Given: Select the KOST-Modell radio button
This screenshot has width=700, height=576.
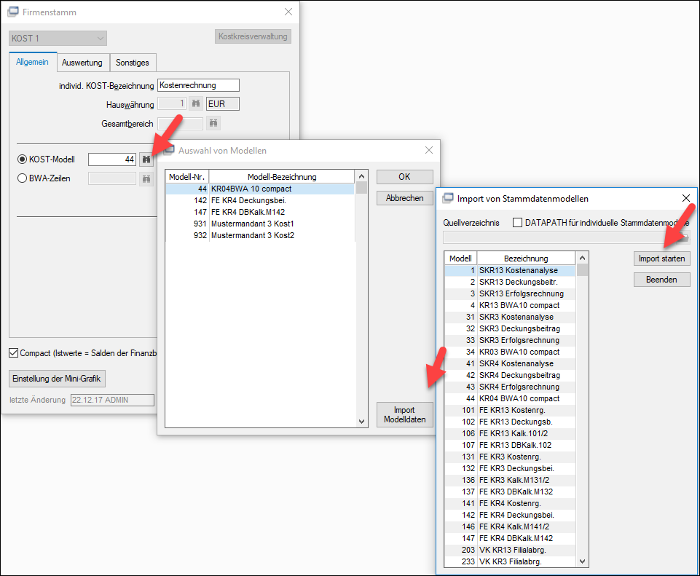Looking at the screenshot, I should tap(22, 159).
